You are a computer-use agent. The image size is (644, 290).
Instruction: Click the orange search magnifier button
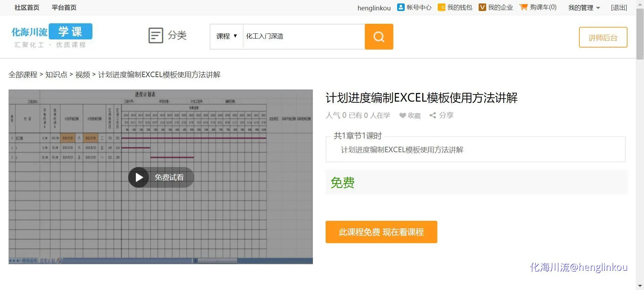(379, 37)
